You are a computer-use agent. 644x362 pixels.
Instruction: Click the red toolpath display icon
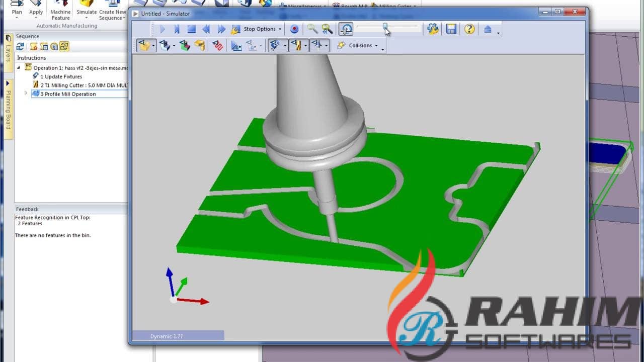(218, 46)
